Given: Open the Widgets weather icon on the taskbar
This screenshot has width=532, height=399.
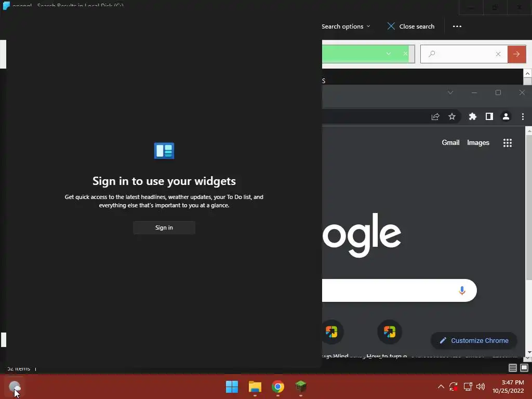Looking at the screenshot, I should (15, 387).
